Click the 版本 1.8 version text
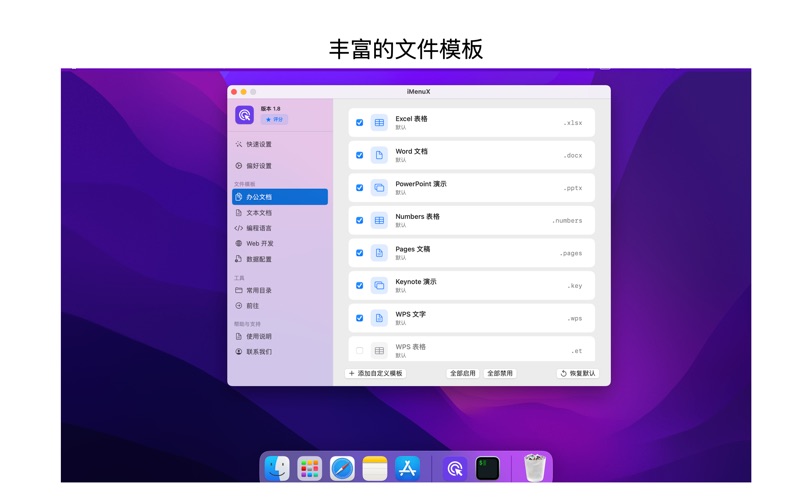Image resolution: width=800 pixels, height=500 pixels. pos(270,109)
